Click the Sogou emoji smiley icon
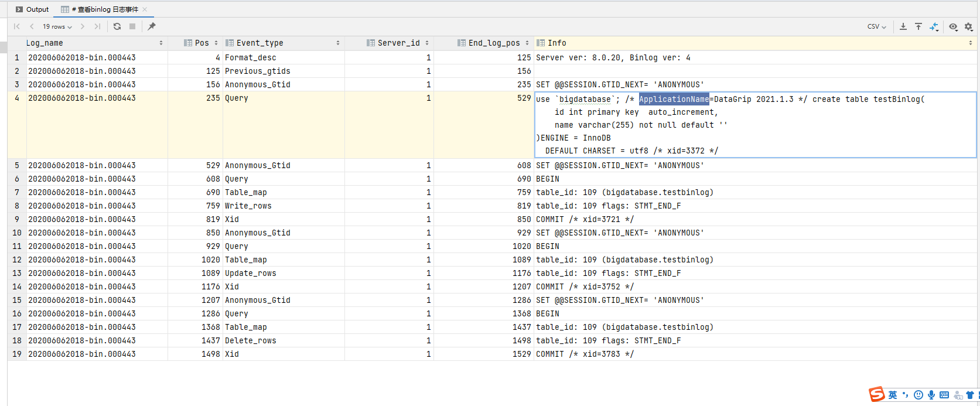This screenshot has width=980, height=406. pos(918,395)
